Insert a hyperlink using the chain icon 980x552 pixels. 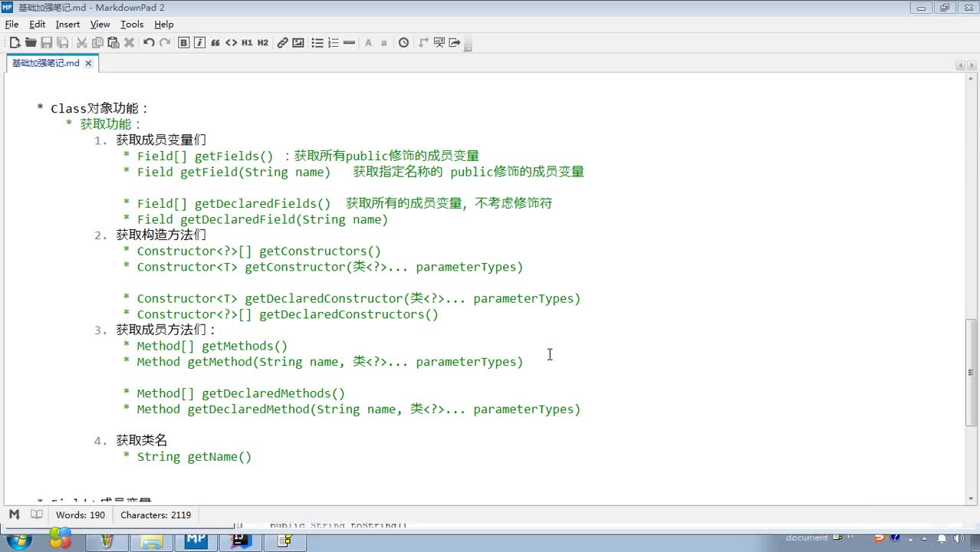click(282, 43)
